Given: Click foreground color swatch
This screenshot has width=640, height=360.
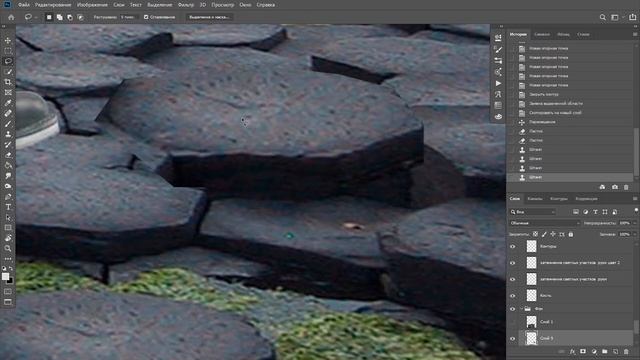Looking at the screenshot, I should point(5,276).
